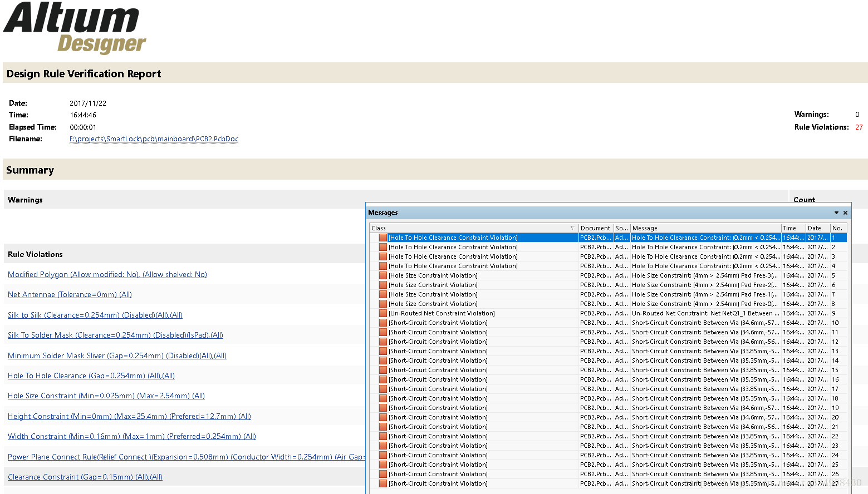Click violation icon of message No. 18
The height and width of the screenshot is (494, 868).
383,398
